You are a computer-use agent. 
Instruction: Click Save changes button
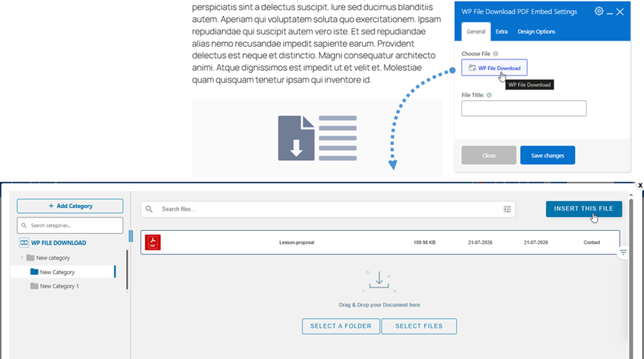pyautogui.click(x=547, y=155)
